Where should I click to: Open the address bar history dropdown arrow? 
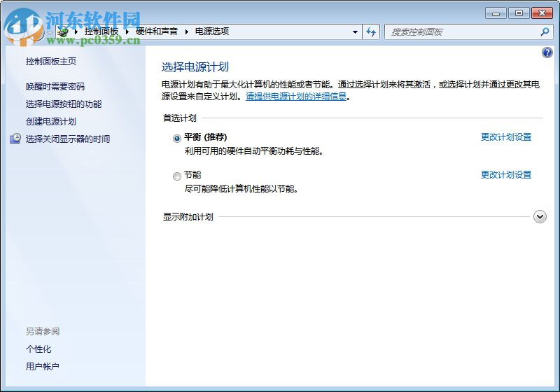[355, 31]
